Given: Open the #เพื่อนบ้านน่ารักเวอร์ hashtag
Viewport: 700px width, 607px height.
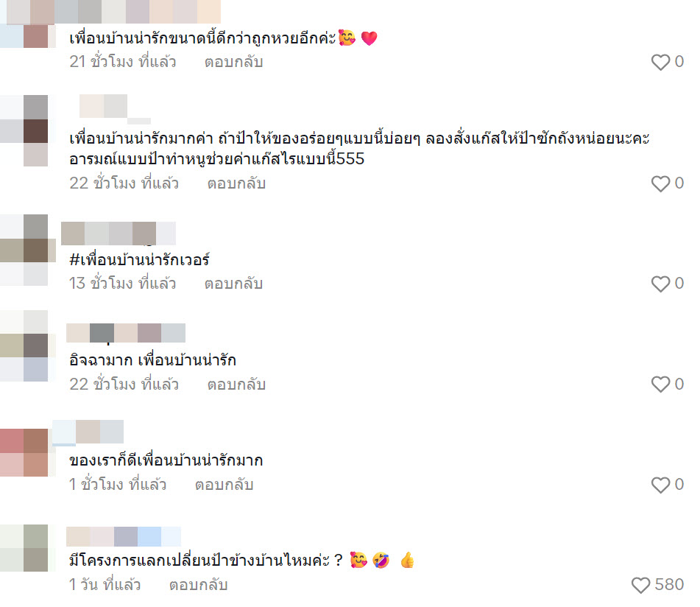Looking at the screenshot, I should (139, 259).
